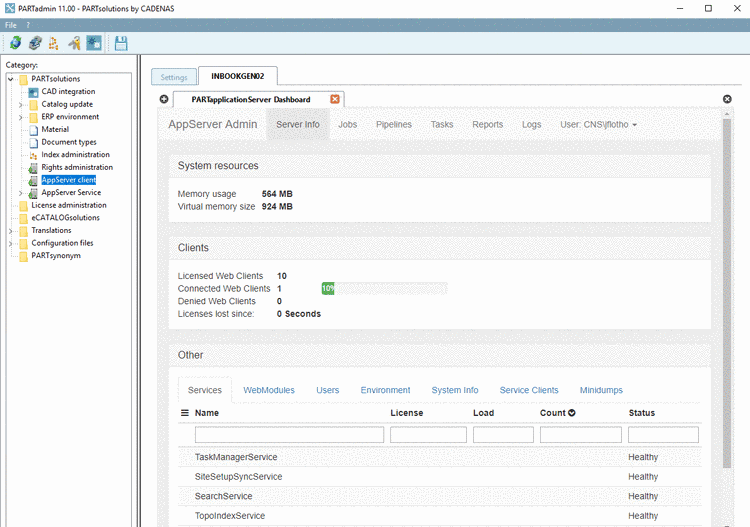Open the Jobs page
The height and width of the screenshot is (527, 750).
[347, 124]
